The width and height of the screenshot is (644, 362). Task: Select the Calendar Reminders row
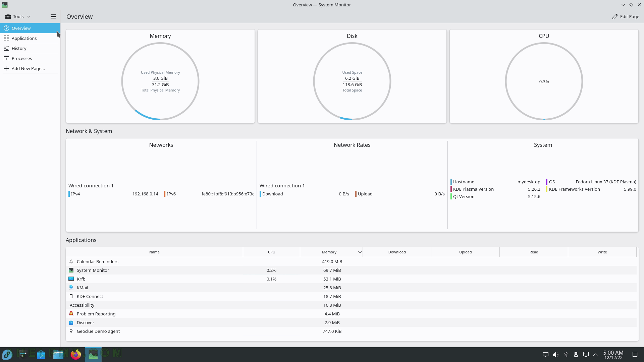coord(351,261)
